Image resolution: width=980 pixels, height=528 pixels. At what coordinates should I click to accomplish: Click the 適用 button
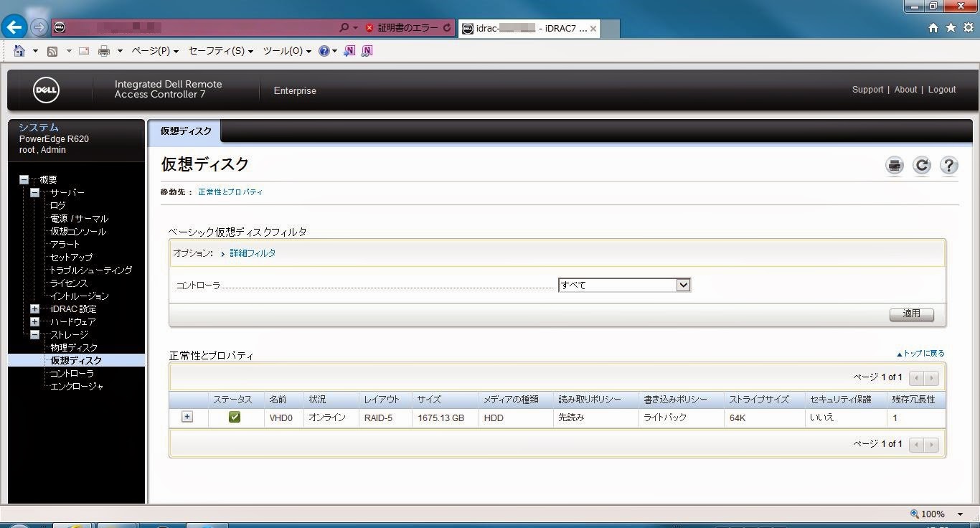(x=911, y=314)
